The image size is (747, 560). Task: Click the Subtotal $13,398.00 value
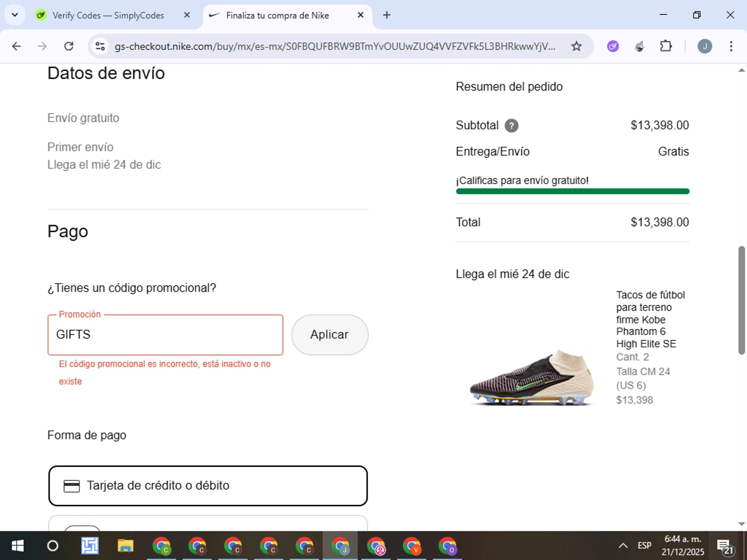[x=660, y=125]
